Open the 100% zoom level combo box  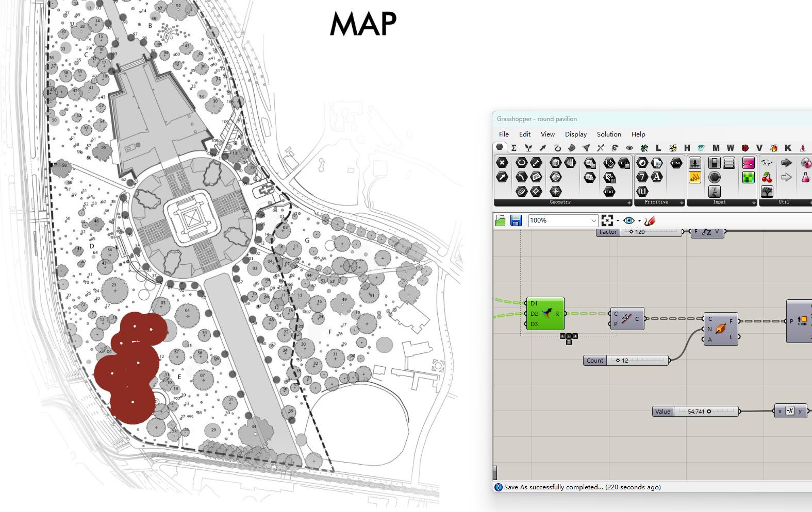pos(563,220)
